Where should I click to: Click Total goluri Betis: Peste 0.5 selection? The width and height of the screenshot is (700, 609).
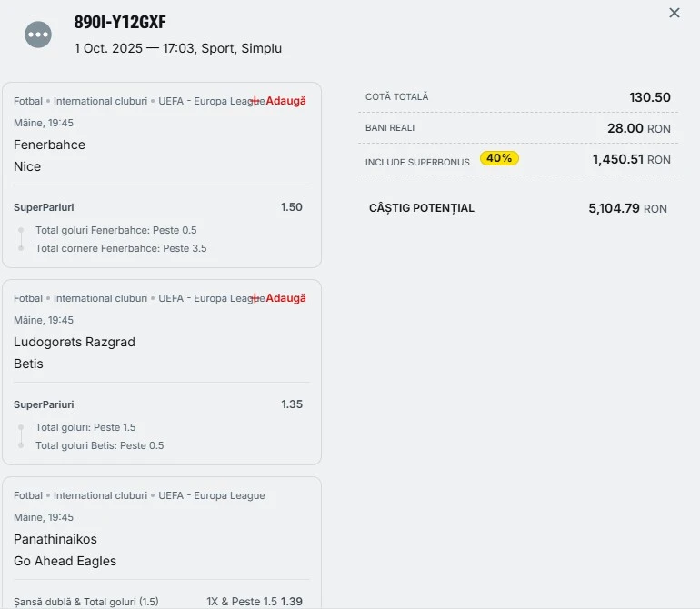(x=100, y=445)
